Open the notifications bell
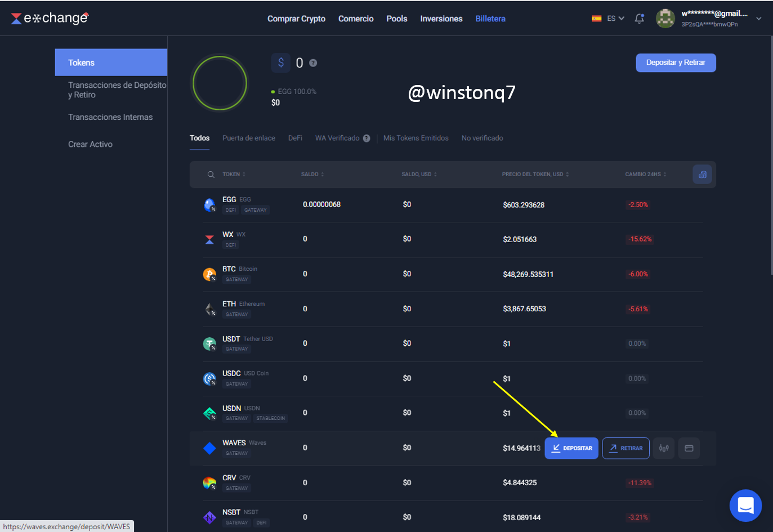Viewport: 773px width, 532px height. click(639, 19)
